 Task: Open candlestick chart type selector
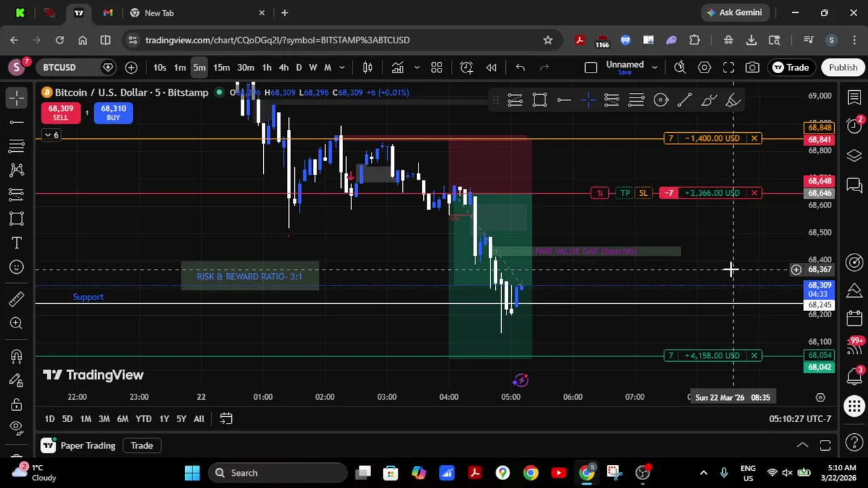(x=368, y=67)
